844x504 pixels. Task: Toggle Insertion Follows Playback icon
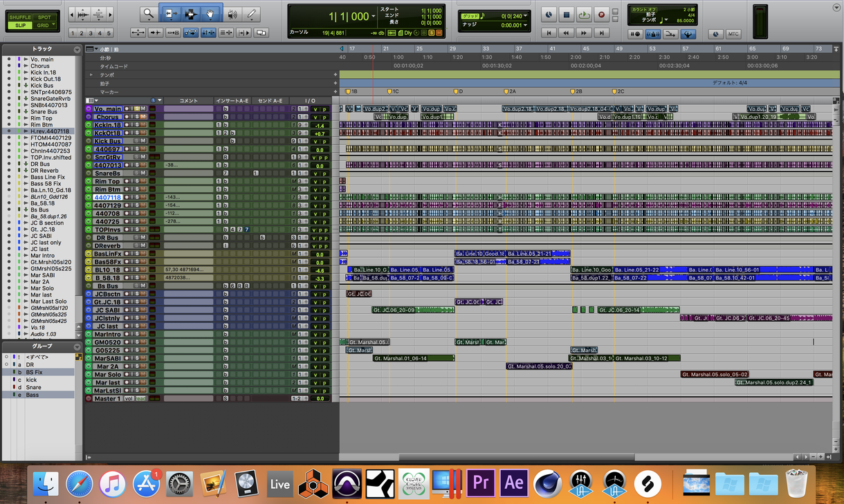[x=244, y=32]
